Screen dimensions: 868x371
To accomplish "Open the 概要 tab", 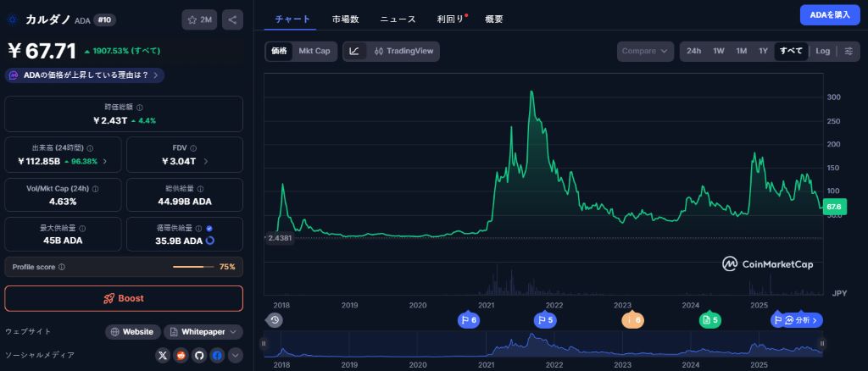I will pos(494,19).
